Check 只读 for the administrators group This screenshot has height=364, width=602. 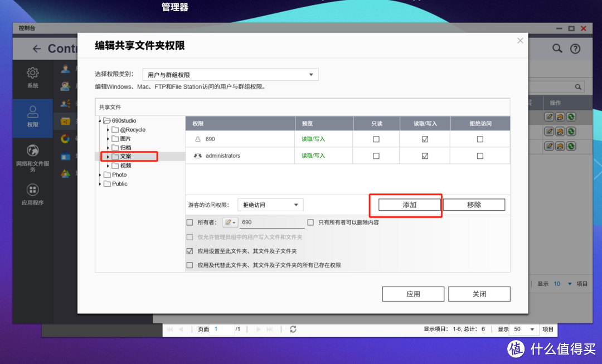[x=376, y=156]
